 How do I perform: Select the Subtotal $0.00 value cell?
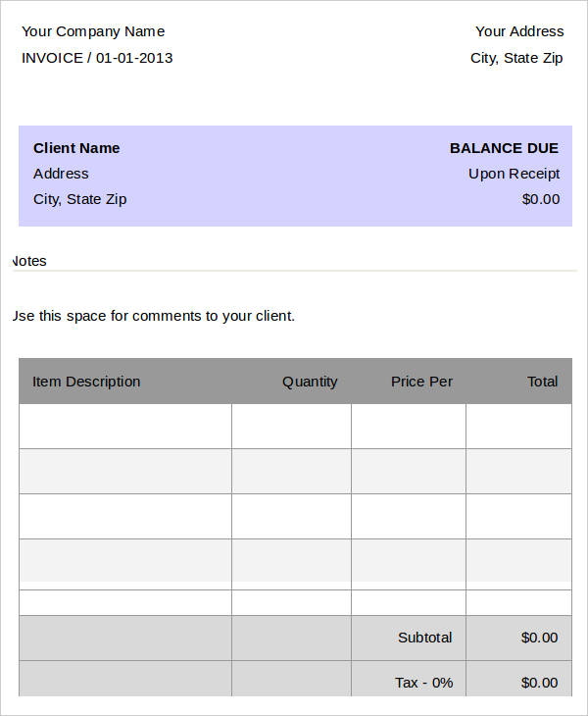pos(518,638)
